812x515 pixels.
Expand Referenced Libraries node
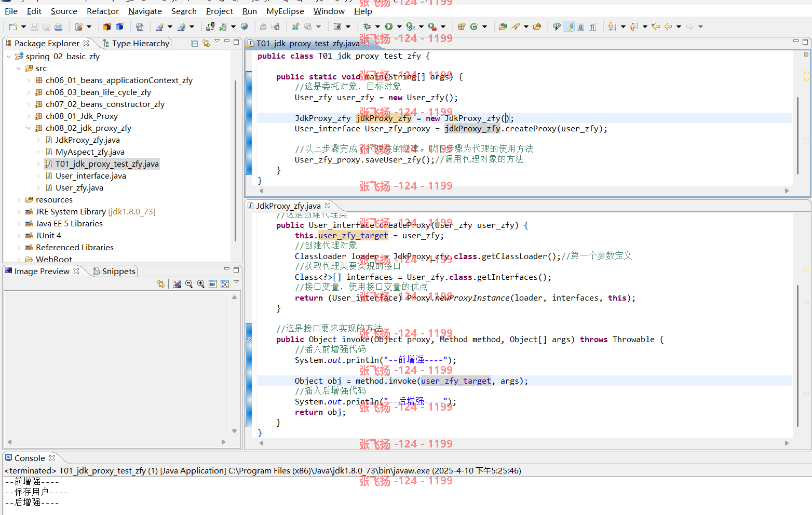(x=19, y=248)
